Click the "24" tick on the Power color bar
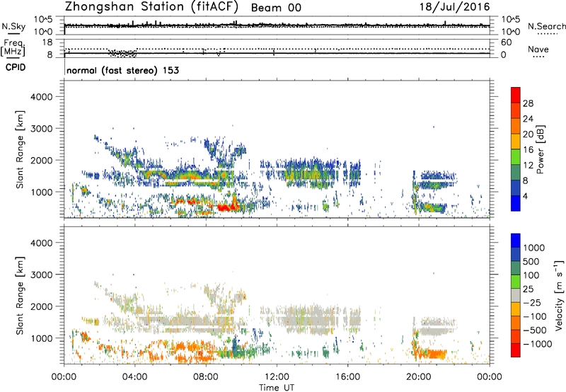Image resolution: width=566 pixels, height=392 pixels. 528,119
